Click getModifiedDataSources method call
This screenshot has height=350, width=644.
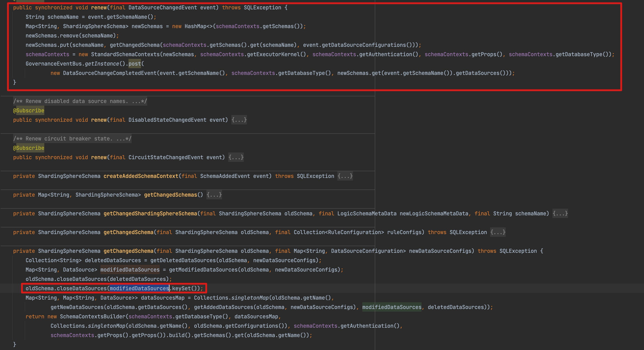click(203, 270)
